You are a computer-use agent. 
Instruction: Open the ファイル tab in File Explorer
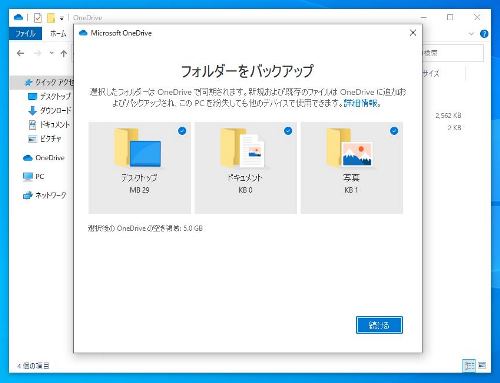point(25,33)
